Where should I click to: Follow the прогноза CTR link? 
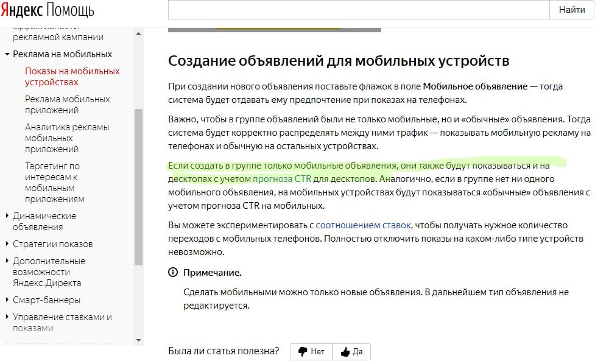pyautogui.click(x=282, y=179)
